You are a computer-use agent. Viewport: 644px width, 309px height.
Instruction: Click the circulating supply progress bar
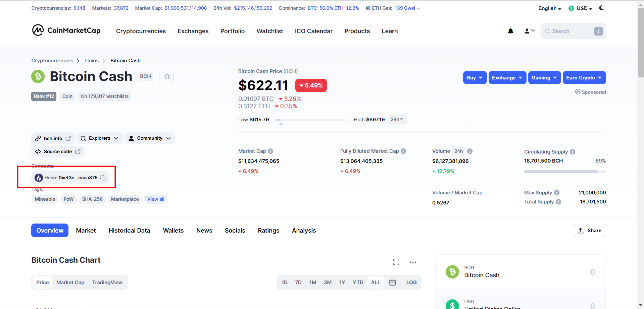tap(565, 172)
